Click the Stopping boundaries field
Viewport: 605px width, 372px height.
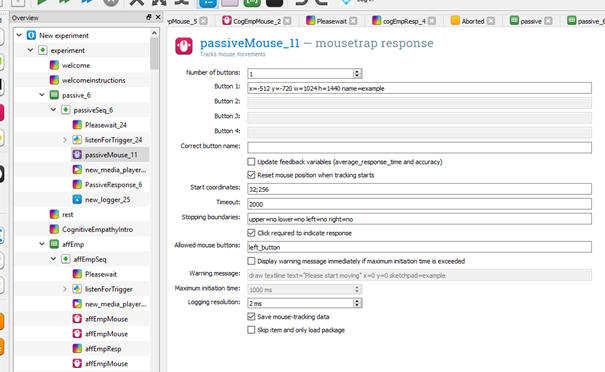pos(419,219)
